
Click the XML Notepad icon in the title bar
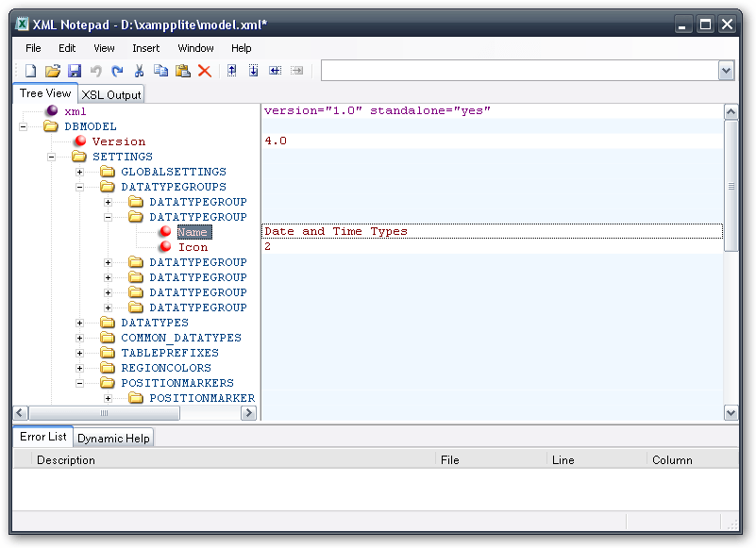(x=22, y=24)
